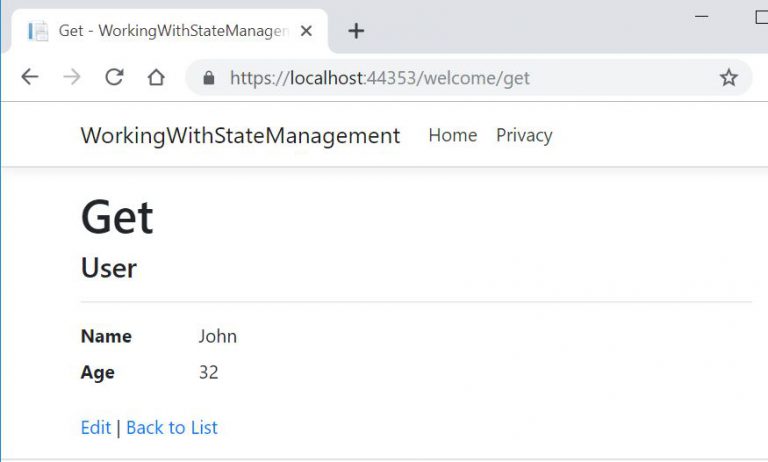Click the tab's page favicon
The width and height of the screenshot is (768, 462).
(39, 31)
